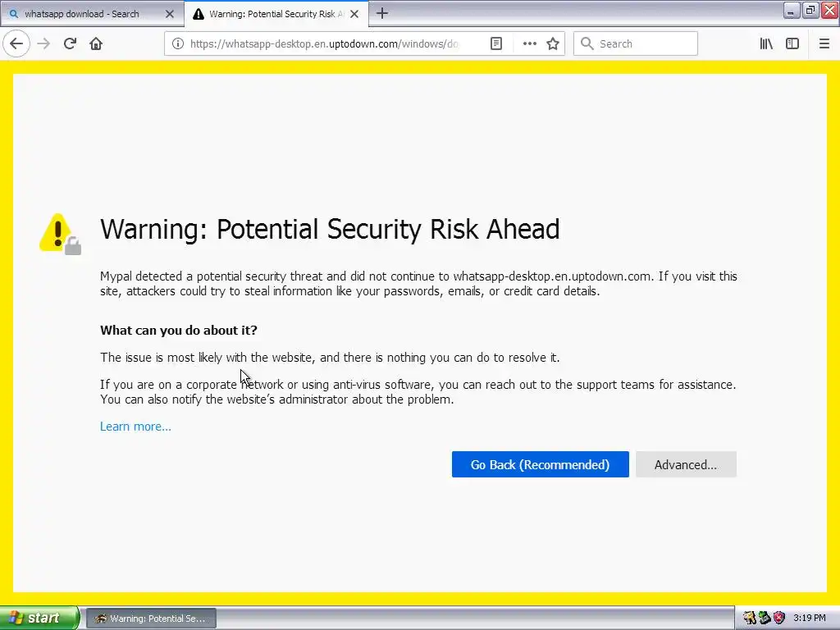Close the whatsapp download - Search tab
840x630 pixels.
(x=170, y=14)
